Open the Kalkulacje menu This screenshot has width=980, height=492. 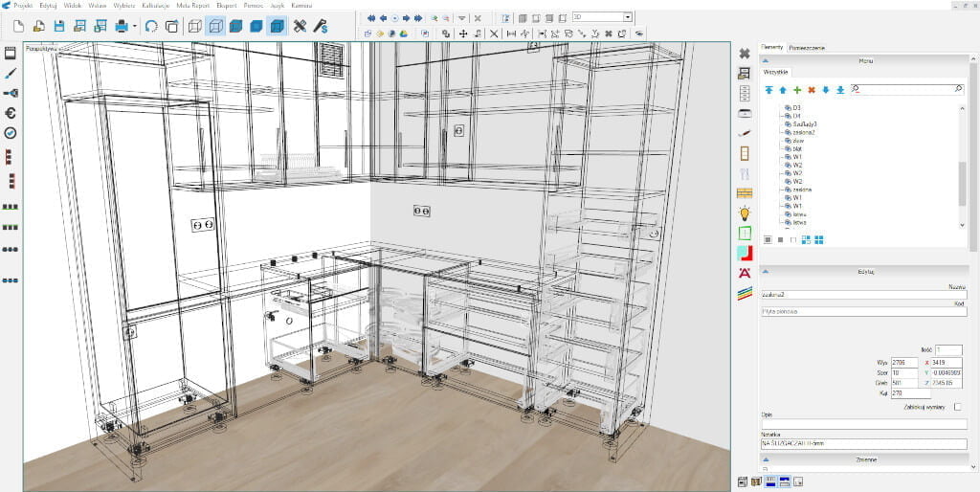click(x=142, y=5)
